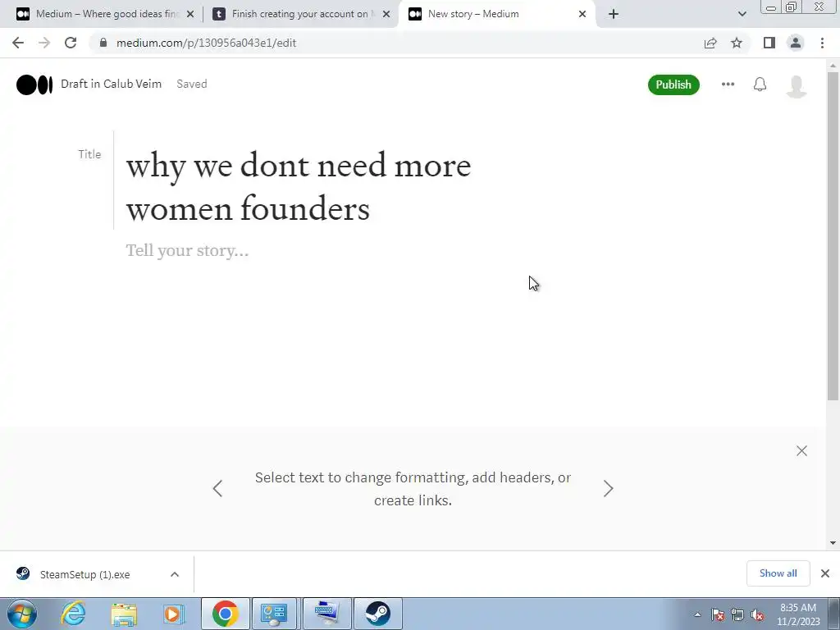The image size is (840, 630).
Task: Open the keyboard and monitor taskbar icon
Action: (326, 614)
